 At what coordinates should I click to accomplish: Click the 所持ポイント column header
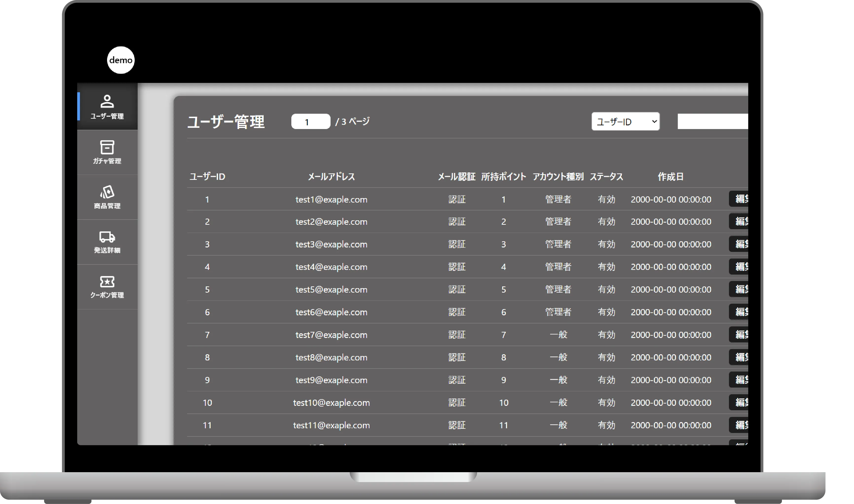(x=503, y=177)
